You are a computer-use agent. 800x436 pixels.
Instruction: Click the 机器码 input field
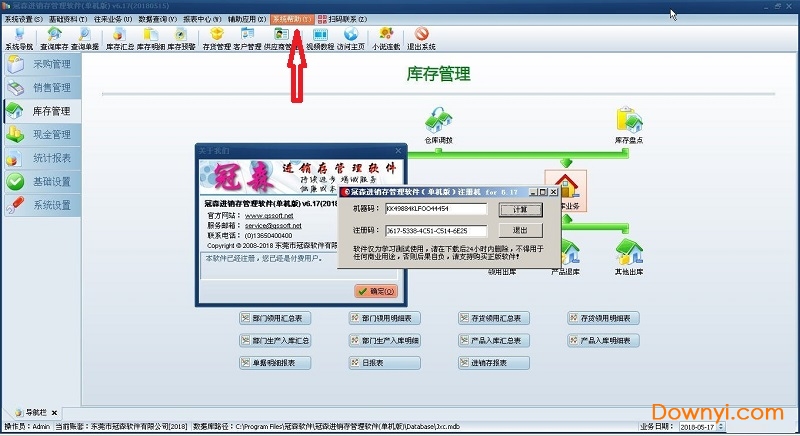(436, 209)
